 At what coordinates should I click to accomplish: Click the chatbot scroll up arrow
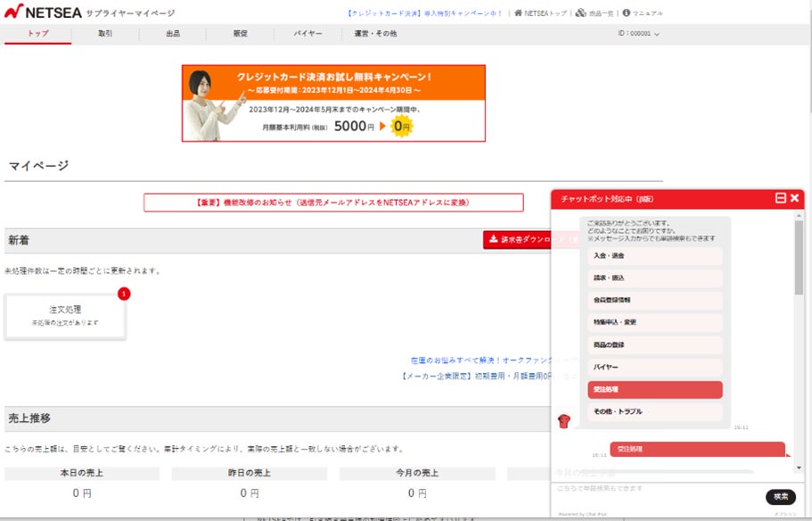coord(799,215)
